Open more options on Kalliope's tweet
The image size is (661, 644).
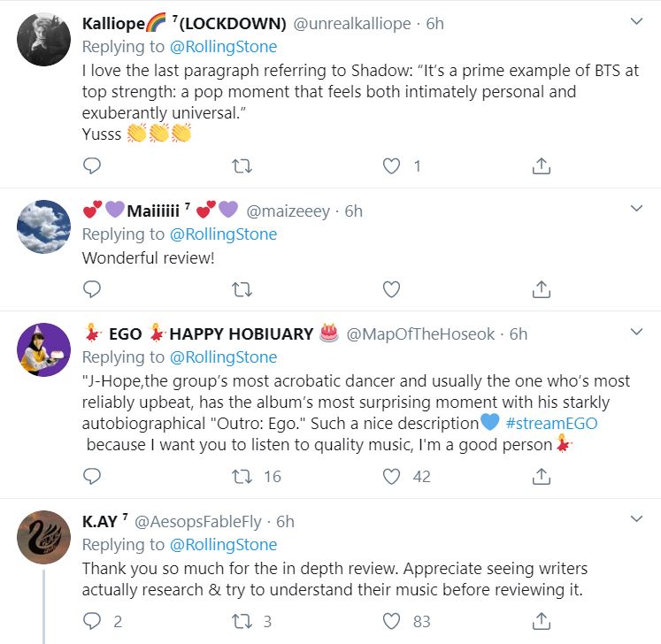635,21
